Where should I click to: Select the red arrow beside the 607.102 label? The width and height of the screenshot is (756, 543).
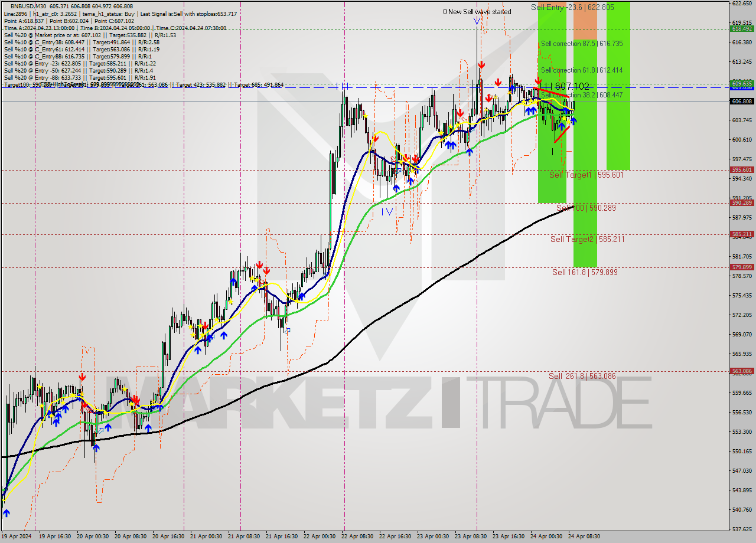[538, 80]
